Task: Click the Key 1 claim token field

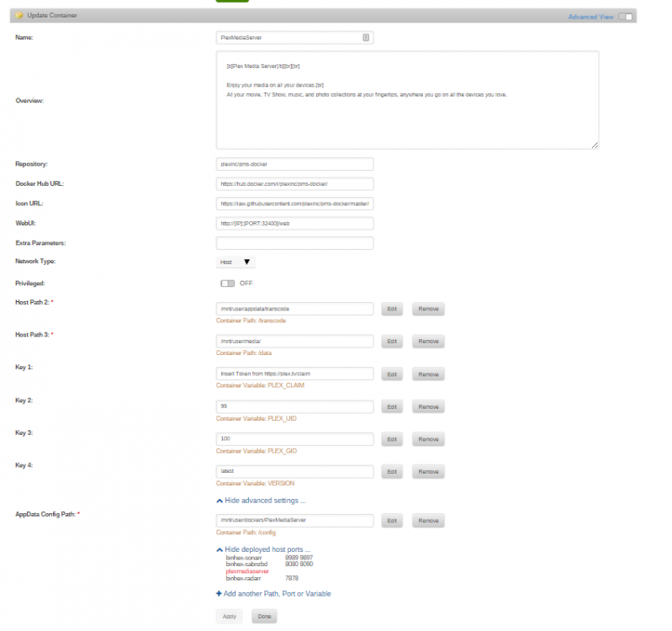Action: click(x=295, y=374)
